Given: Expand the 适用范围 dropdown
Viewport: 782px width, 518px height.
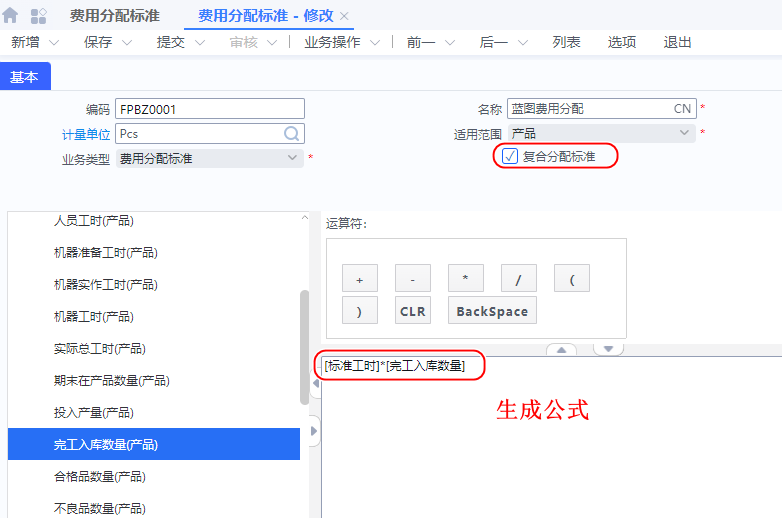Looking at the screenshot, I should point(685,133).
